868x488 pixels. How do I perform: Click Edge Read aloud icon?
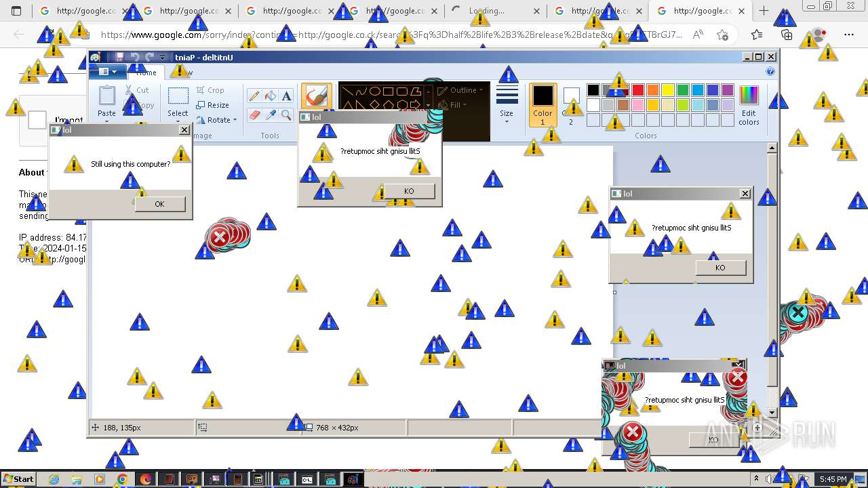[697, 35]
